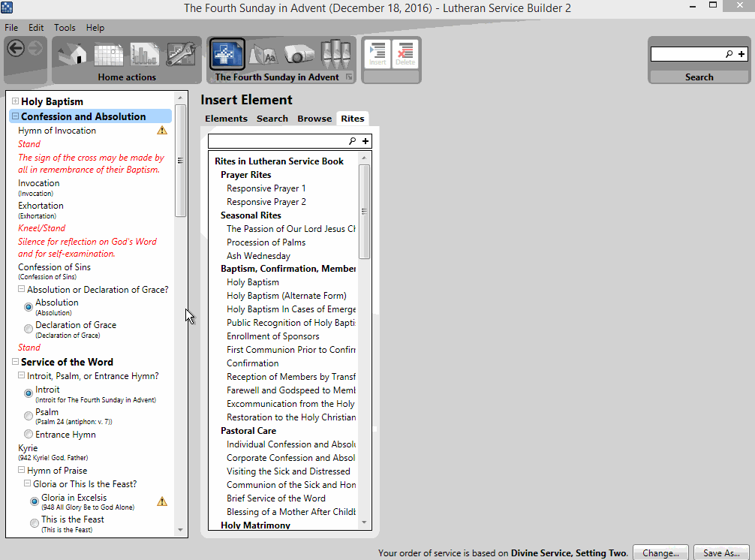
Task: Click the application icon in title bar
Action: tap(7, 8)
